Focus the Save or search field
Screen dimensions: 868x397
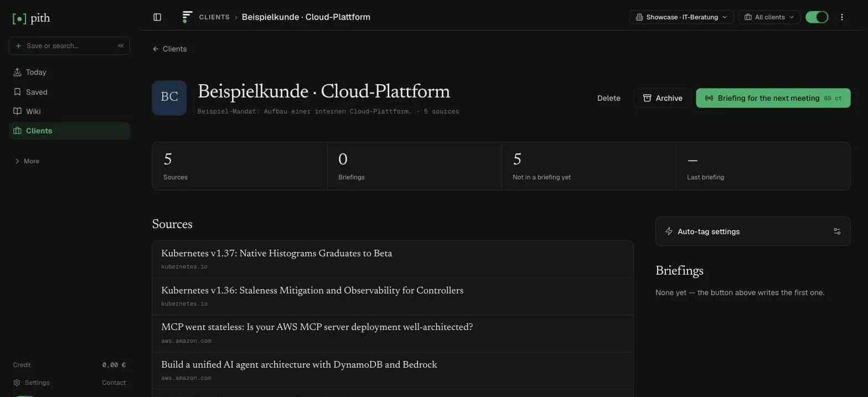point(69,45)
